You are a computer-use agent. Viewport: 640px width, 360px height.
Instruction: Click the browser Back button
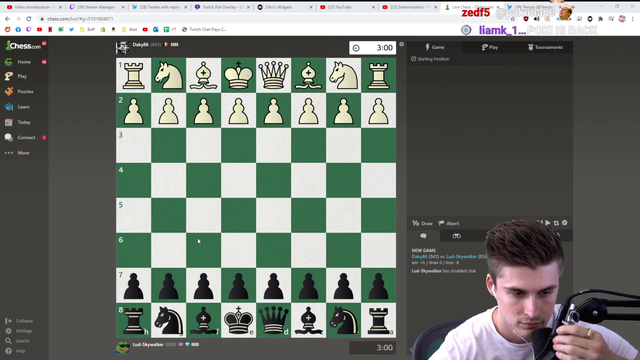pyautogui.click(x=7, y=19)
